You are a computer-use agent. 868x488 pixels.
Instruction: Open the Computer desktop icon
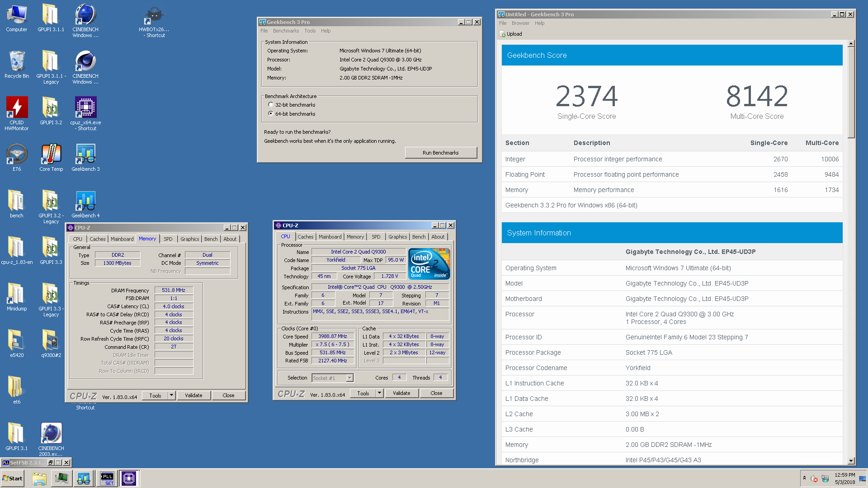[17, 18]
